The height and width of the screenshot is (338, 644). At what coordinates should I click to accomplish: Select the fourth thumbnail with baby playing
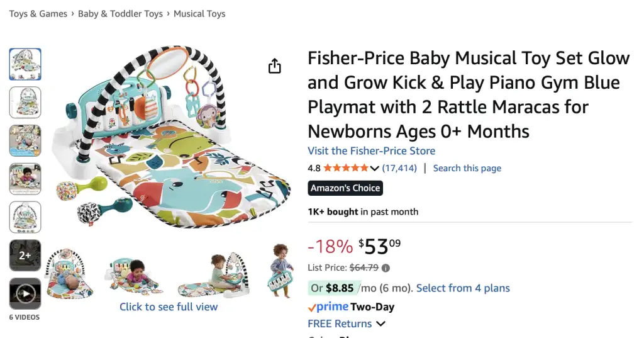click(x=25, y=179)
